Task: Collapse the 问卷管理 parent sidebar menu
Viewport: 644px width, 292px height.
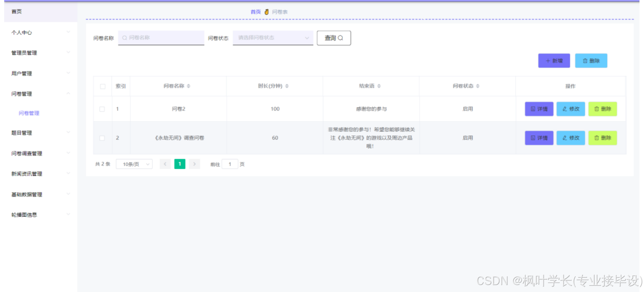Action: [40, 93]
